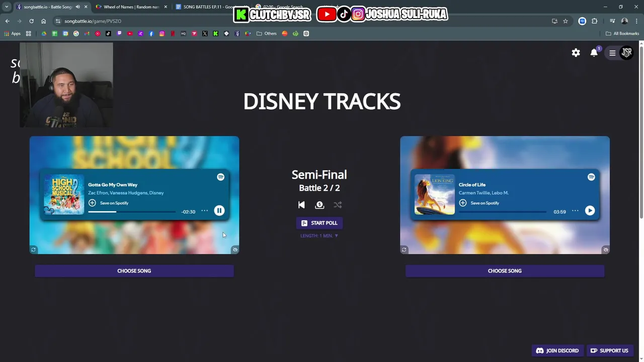Open the Gotta Go My Own Way title link
The height and width of the screenshot is (362, 644).
(113, 185)
